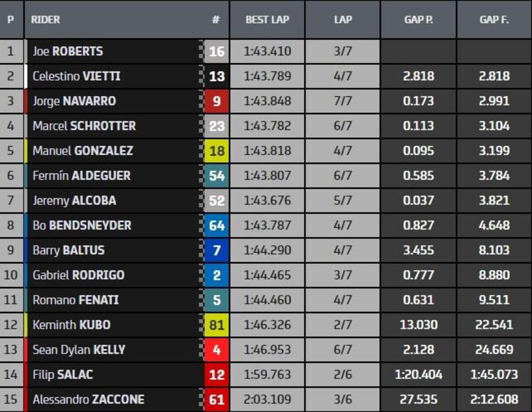Click Joe ROBERTS rider name
Viewport: 532px width, 412px height.
tap(68, 51)
